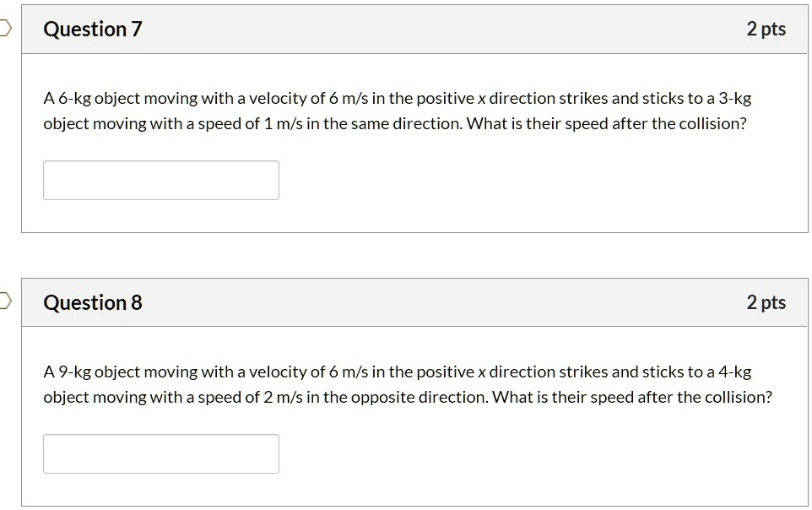Click the 2 pts label on Question 7
Viewport: 812px width, 510px height.
coord(766,30)
